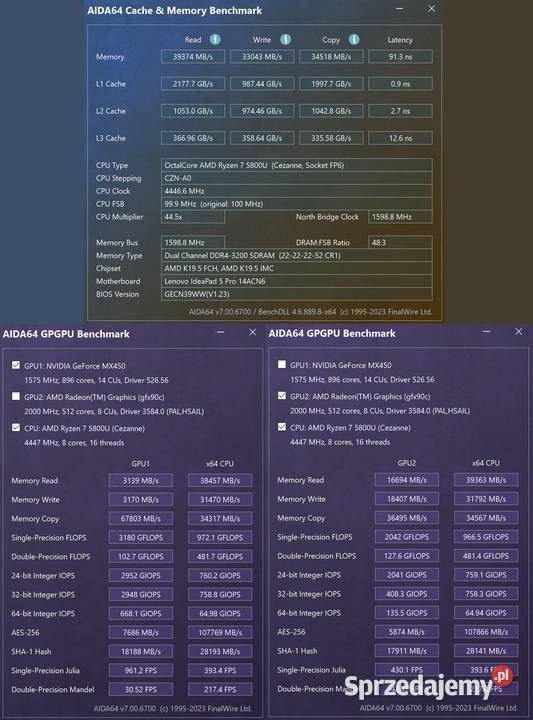Click right window x64 CPU SHA-1 28141 MB/s
This screenshot has width=533, height=720.
tap(486, 651)
